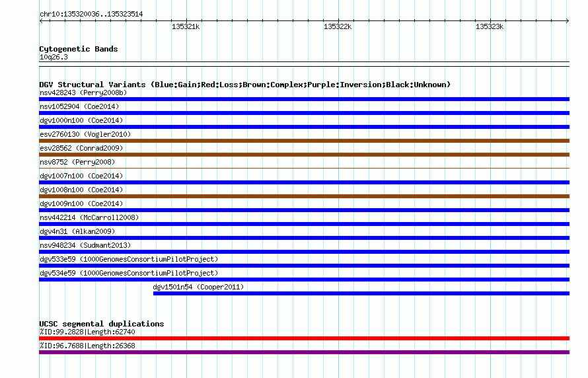This screenshot has width=588, height=378.
Task: Click the 10q26.3 band label
Action: click(54, 57)
